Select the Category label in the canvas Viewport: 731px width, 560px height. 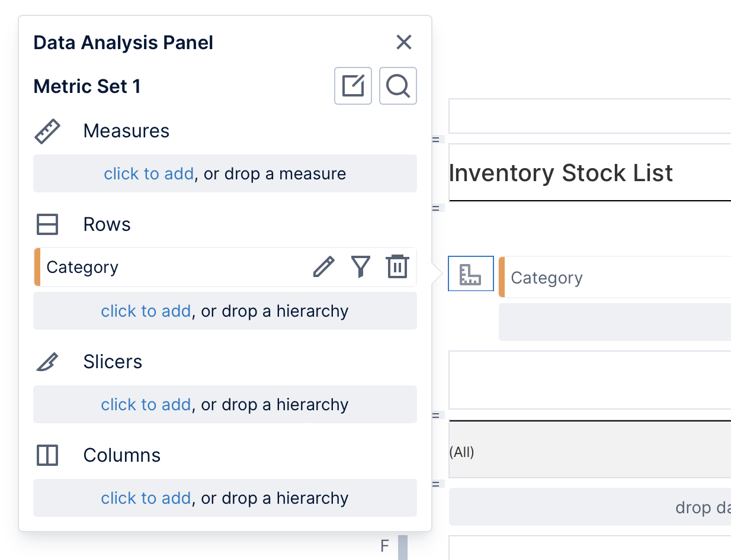(x=546, y=277)
